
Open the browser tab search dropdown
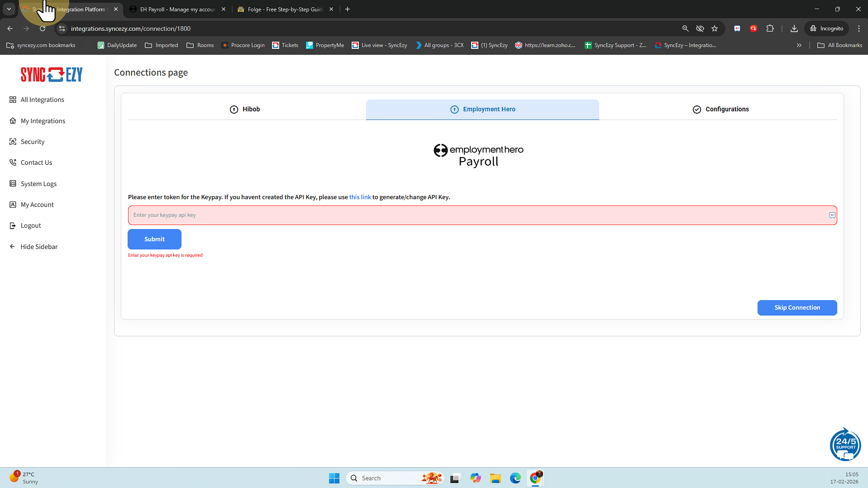point(9,9)
